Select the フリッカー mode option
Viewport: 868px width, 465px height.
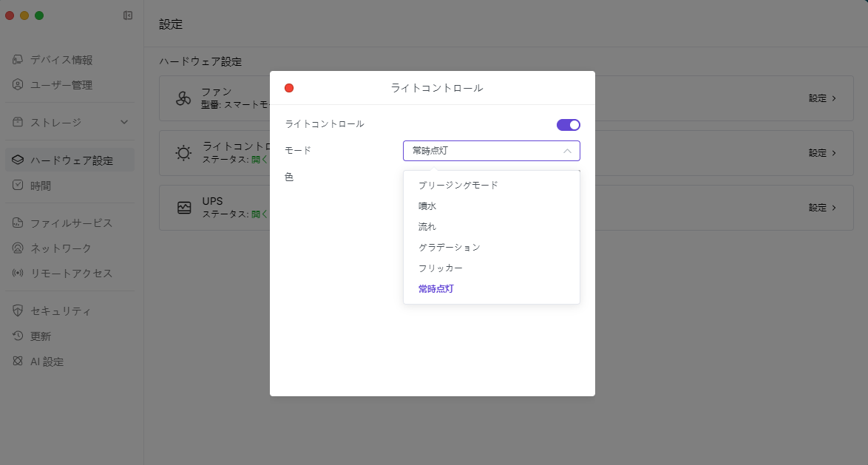tap(441, 268)
